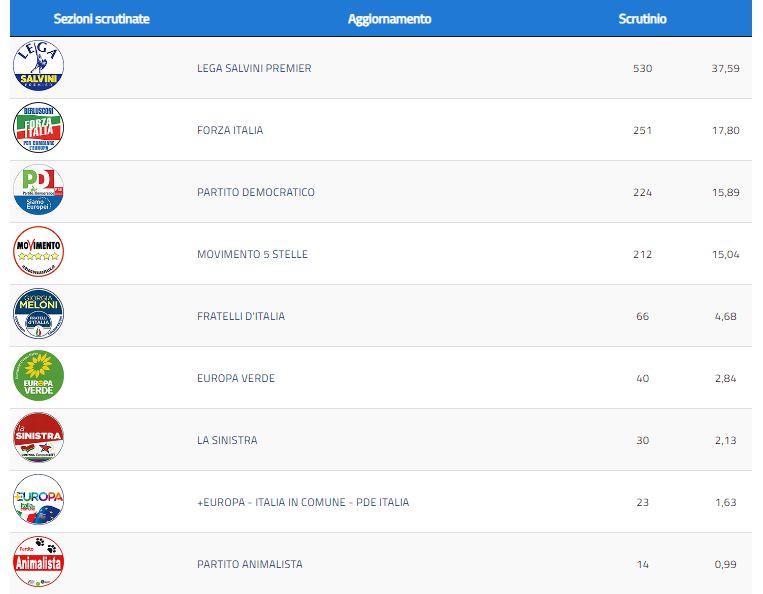
Task: Select Lega's 37,59 percentage value
Action: point(726,69)
